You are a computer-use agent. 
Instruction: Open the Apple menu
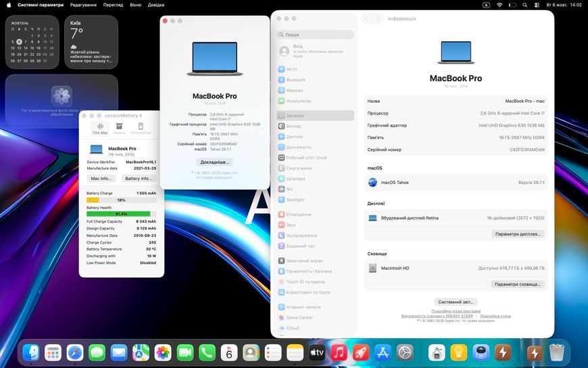9,5
